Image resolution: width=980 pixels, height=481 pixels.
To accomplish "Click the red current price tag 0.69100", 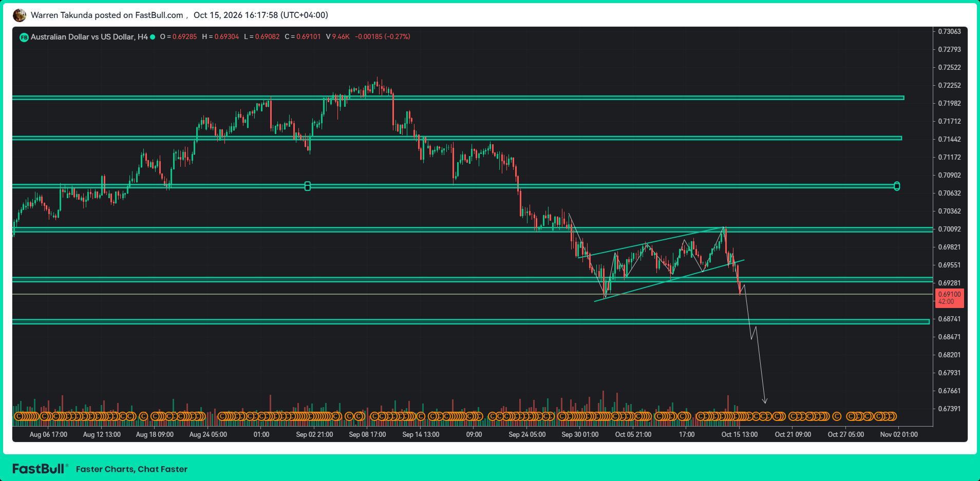I will click(949, 298).
